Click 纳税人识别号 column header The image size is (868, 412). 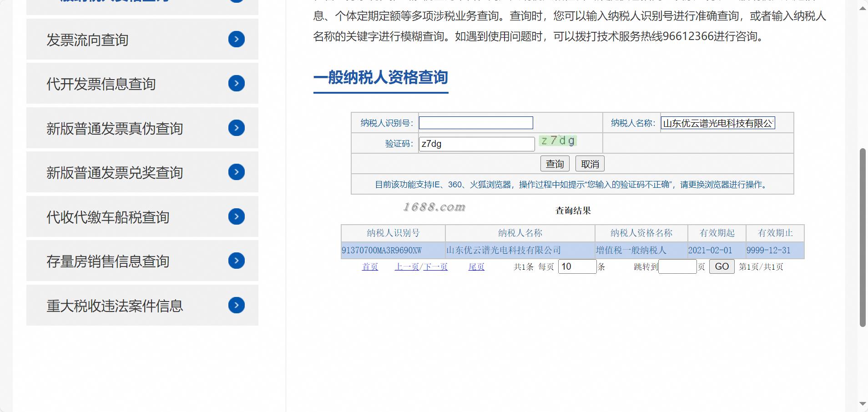[393, 233]
